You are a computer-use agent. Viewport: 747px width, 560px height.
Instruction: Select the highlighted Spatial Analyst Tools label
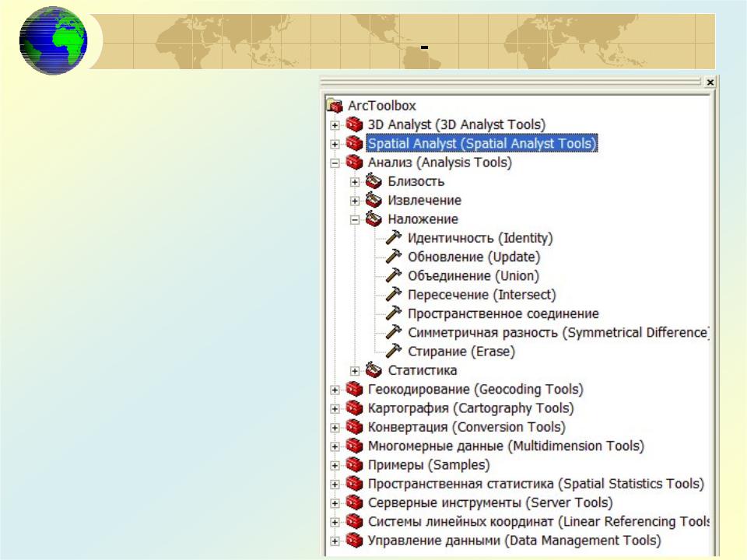[x=482, y=143]
